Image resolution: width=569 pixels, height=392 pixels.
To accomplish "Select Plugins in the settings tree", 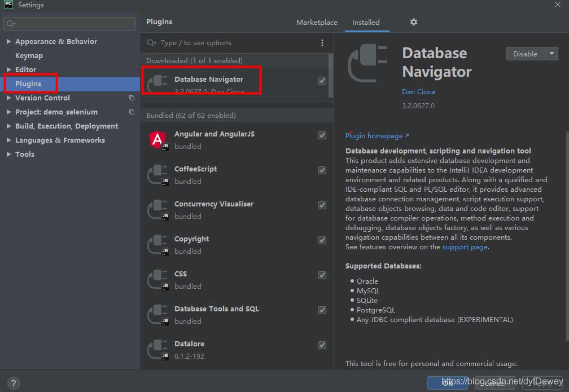I will 28,84.
